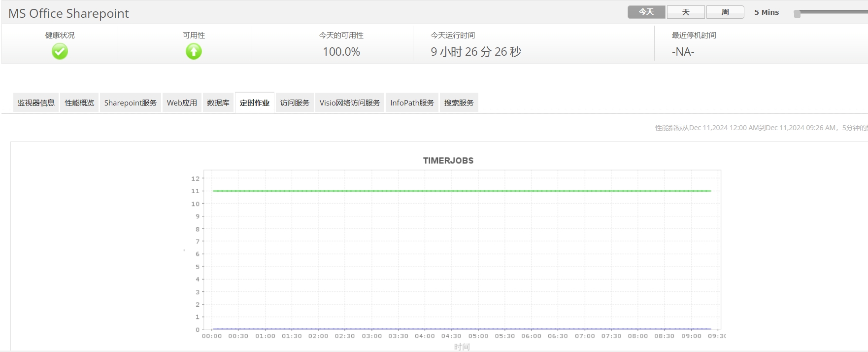Screen dimensions: 868x352
Task: Switch to the Web应用 tab
Action: coord(182,103)
